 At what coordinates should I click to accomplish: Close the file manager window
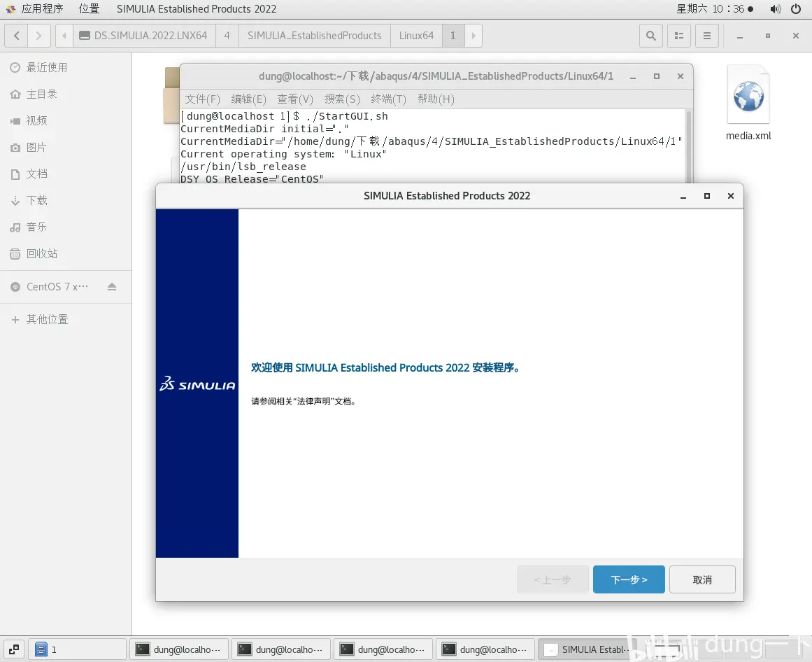pos(796,36)
